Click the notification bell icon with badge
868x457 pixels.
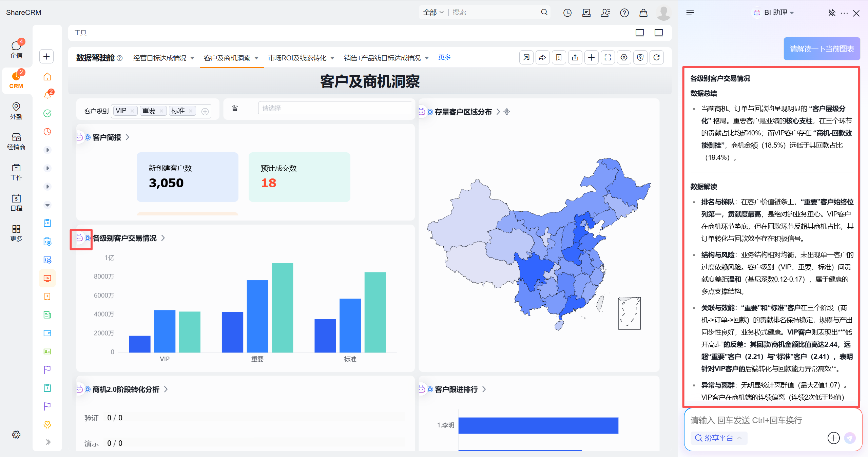[x=47, y=95]
